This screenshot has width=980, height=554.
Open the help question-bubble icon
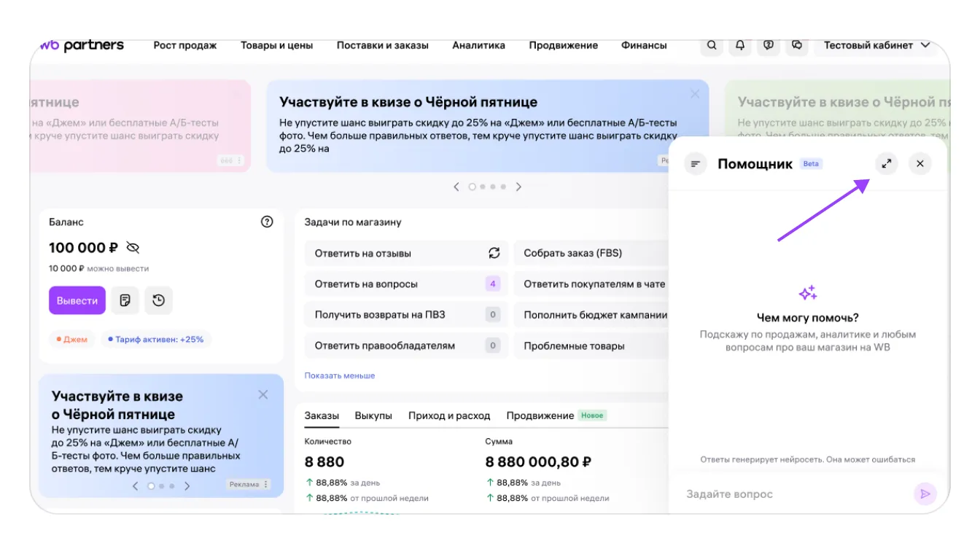pos(769,45)
